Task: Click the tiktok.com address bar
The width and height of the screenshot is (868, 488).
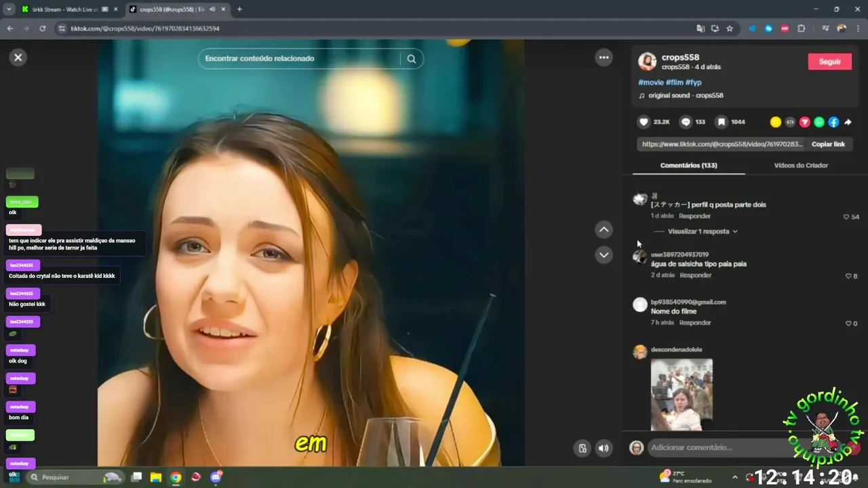Action: 373,28
